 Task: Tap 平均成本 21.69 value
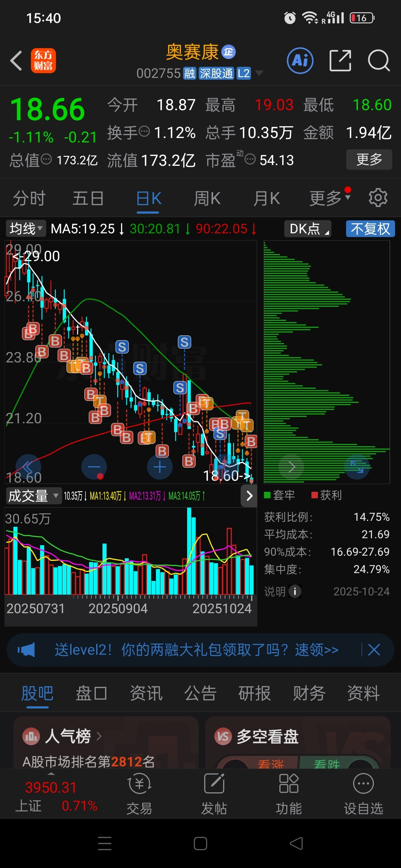[375, 535]
